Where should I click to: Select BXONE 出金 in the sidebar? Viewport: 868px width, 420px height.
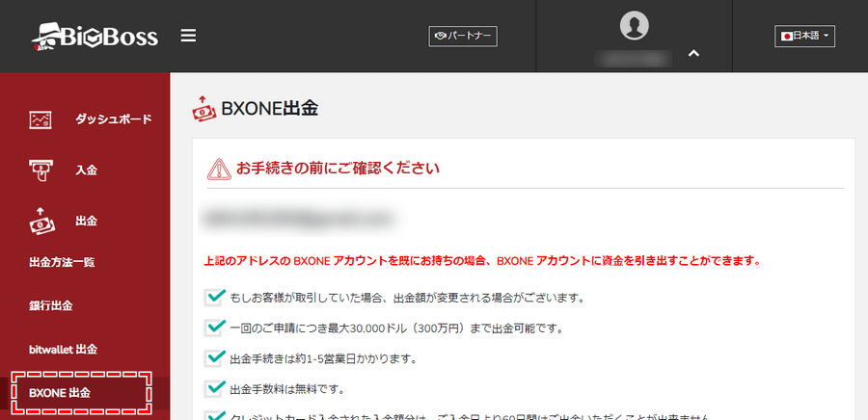(x=60, y=393)
